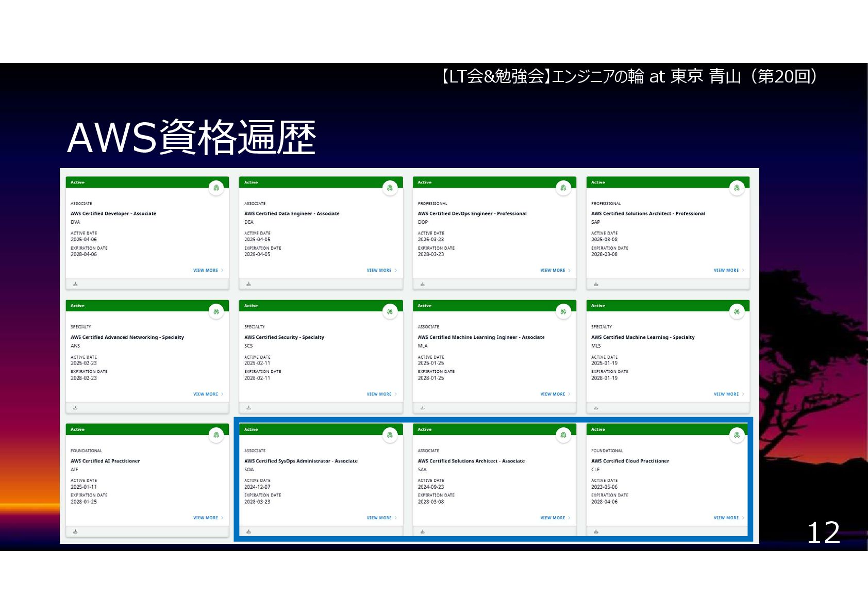The width and height of the screenshot is (868, 614).
Task: Click the exam code 'DEA'
Action: [249, 222]
